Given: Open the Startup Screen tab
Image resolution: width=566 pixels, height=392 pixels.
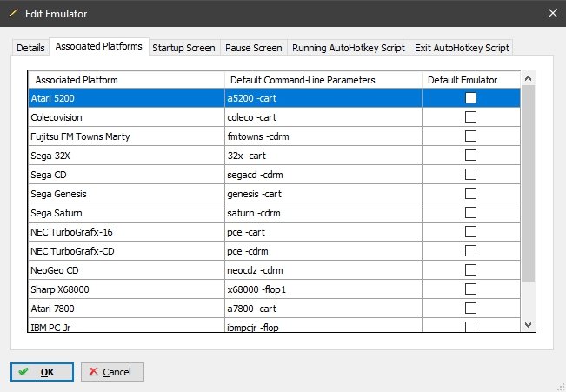Looking at the screenshot, I should [x=183, y=48].
